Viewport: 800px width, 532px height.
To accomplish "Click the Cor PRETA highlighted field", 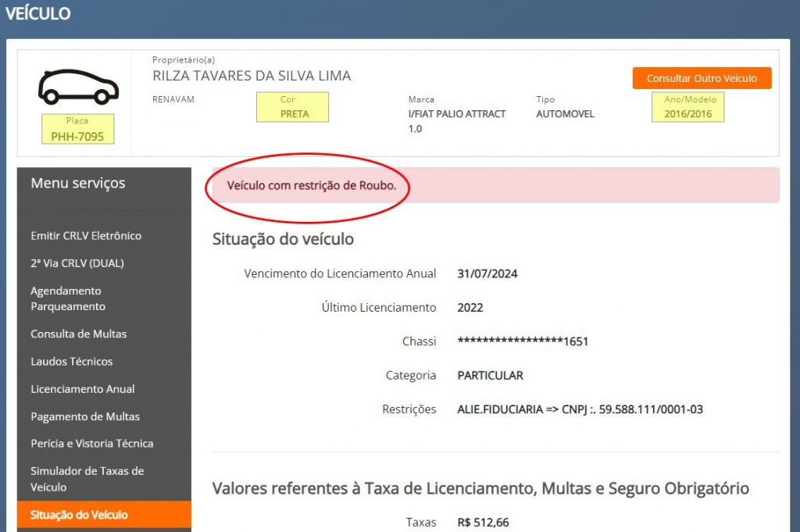I will pos(294,107).
